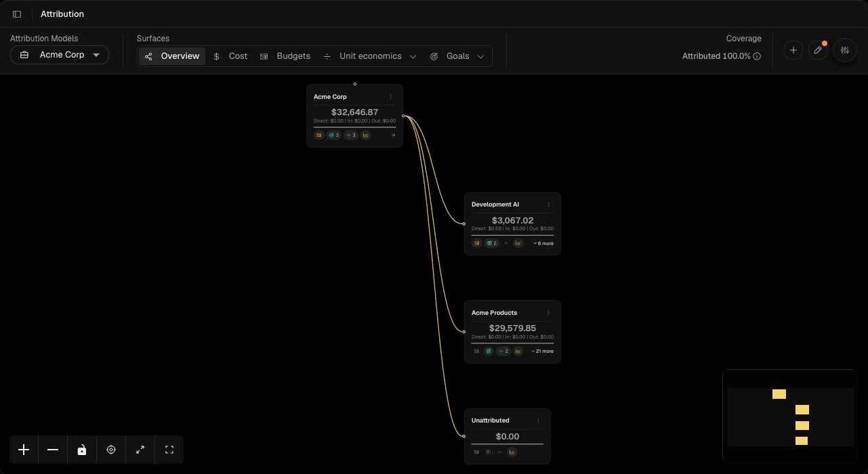868x474 pixels.
Task: Open the sliders settings icon button
Action: (844, 50)
